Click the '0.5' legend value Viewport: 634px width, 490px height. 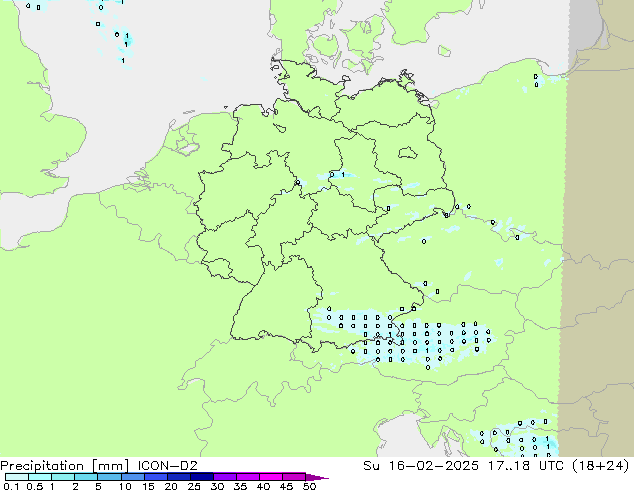[x=35, y=486]
